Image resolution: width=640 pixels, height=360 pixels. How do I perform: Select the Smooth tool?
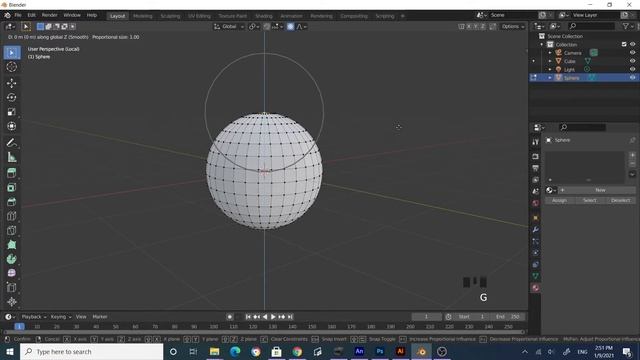click(x=11, y=273)
